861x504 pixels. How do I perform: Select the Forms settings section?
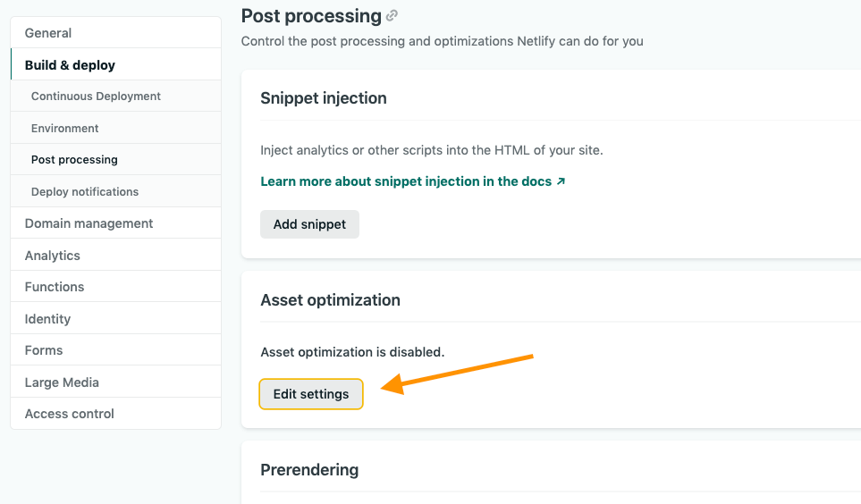tap(44, 350)
